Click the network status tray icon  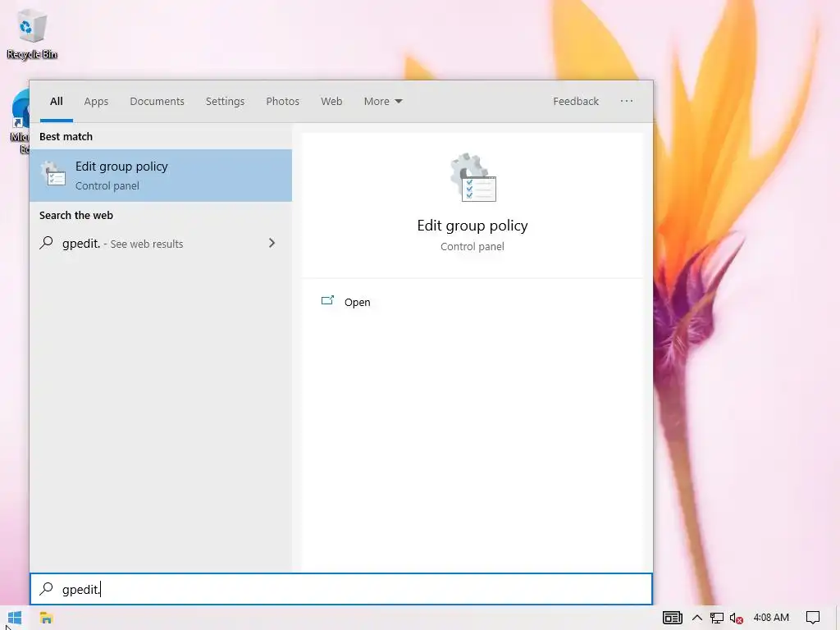click(x=716, y=619)
